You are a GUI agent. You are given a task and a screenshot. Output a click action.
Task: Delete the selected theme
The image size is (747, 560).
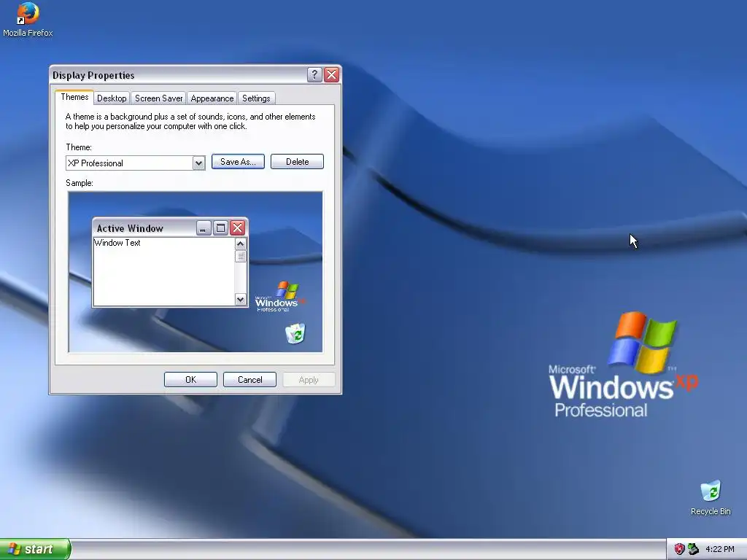point(298,161)
